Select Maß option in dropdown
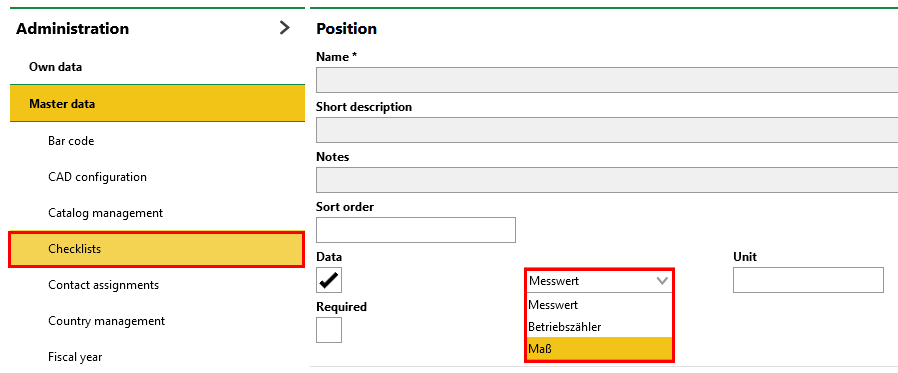 (599, 348)
